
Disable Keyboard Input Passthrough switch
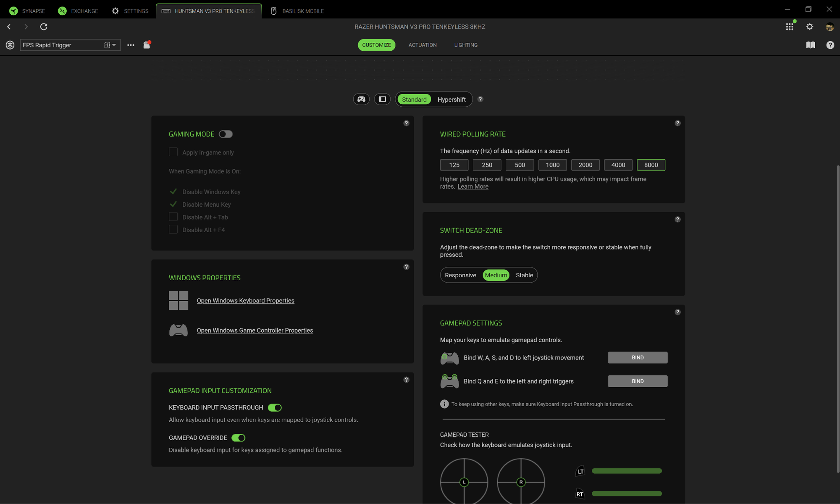275,407
